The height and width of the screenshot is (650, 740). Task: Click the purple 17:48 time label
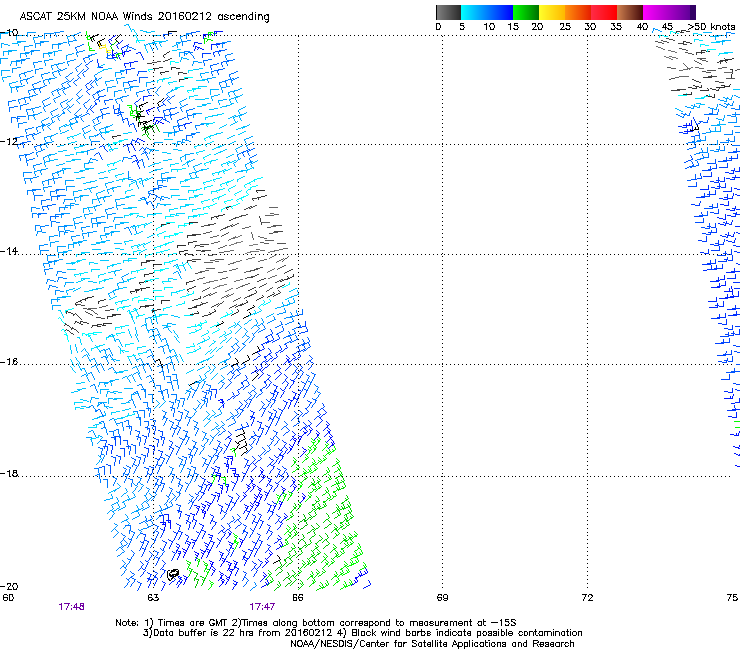pyautogui.click(x=72, y=607)
